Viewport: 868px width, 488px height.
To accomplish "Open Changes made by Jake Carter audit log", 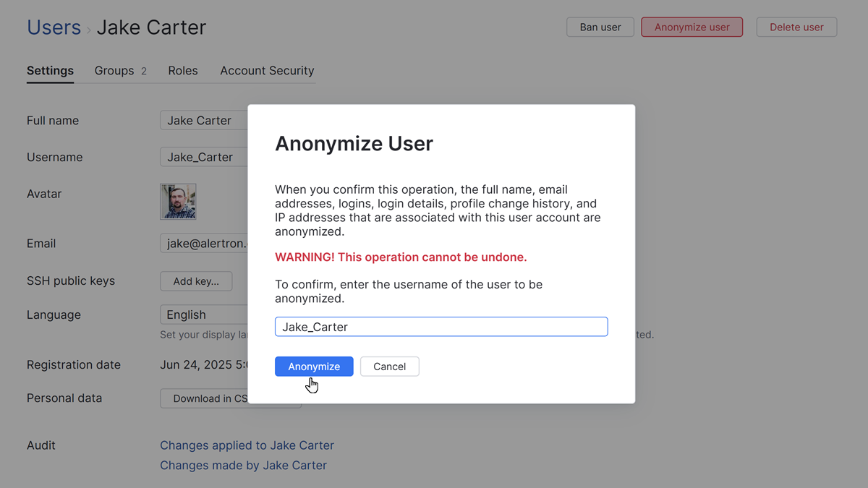I will coord(243,465).
